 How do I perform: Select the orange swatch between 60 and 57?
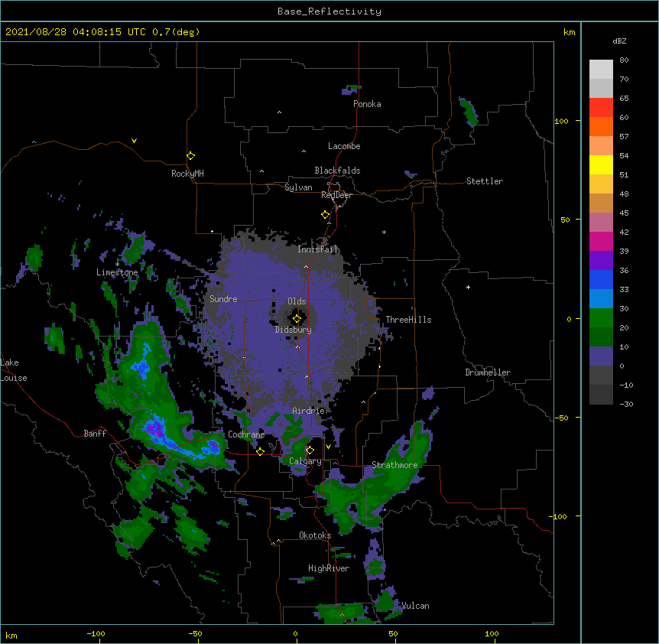tap(601, 127)
